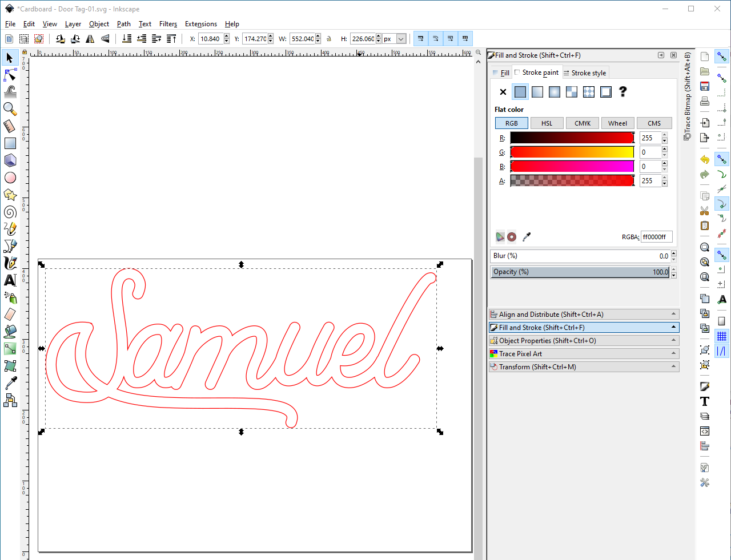
Task: Open Layers dialog icon
Action: (x=705, y=416)
